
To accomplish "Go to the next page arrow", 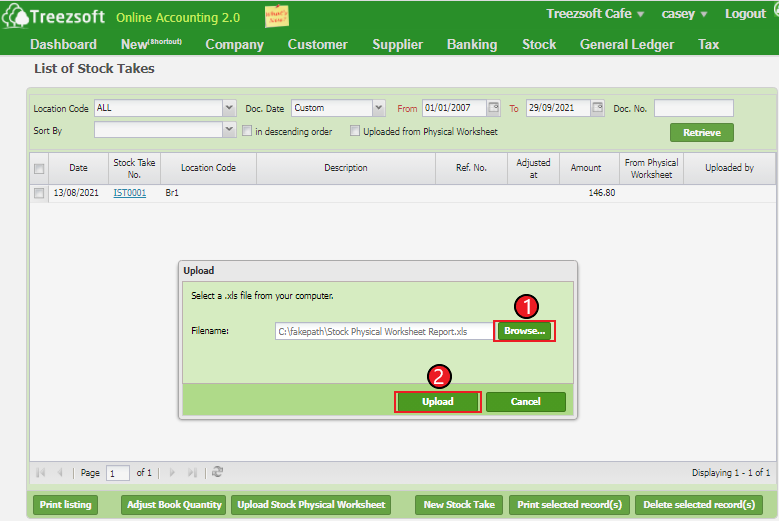I will (172, 472).
